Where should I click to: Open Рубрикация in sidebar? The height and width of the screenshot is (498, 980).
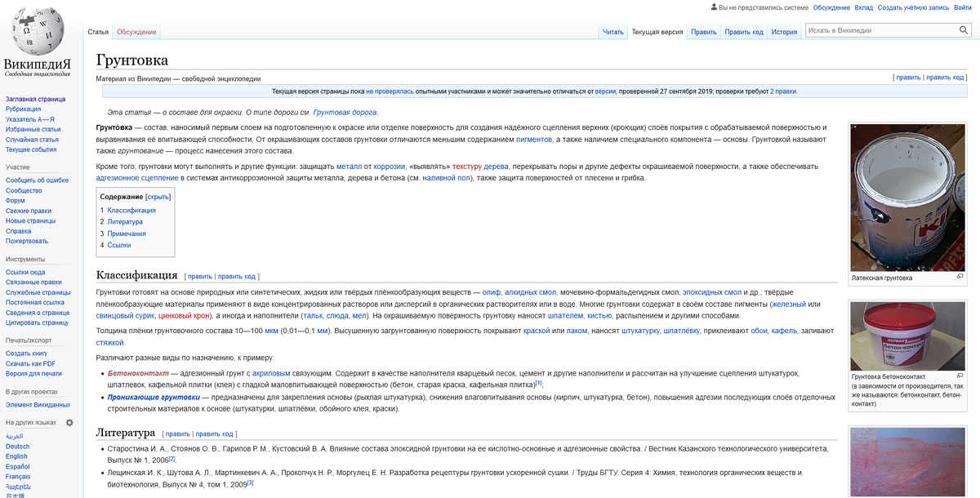pyautogui.click(x=23, y=109)
